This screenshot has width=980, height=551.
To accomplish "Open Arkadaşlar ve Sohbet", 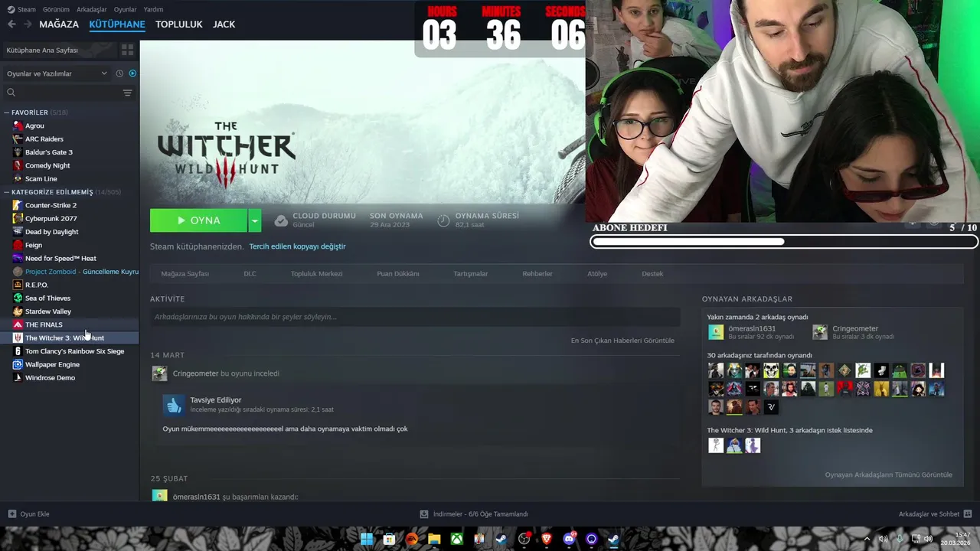I will [935, 514].
